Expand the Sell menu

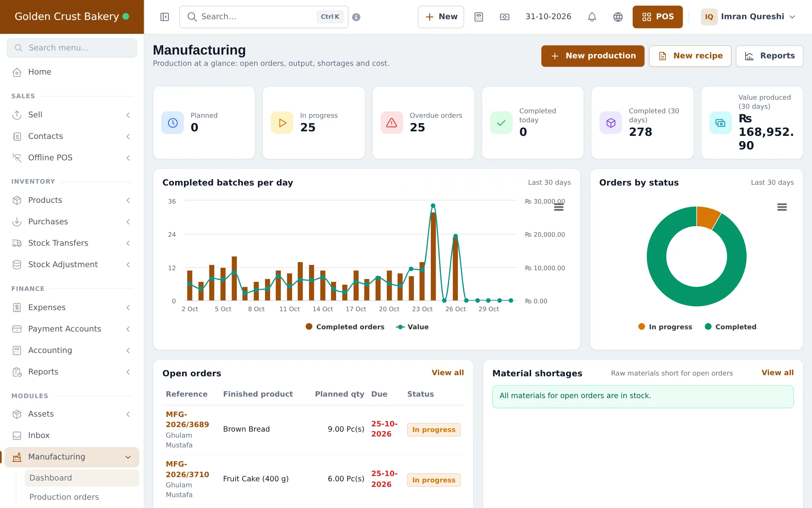(71, 115)
